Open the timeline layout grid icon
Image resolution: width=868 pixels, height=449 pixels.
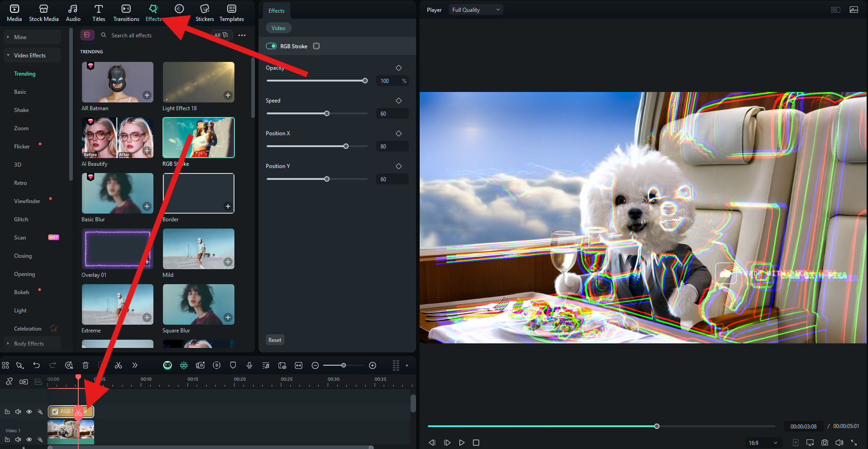5,365
